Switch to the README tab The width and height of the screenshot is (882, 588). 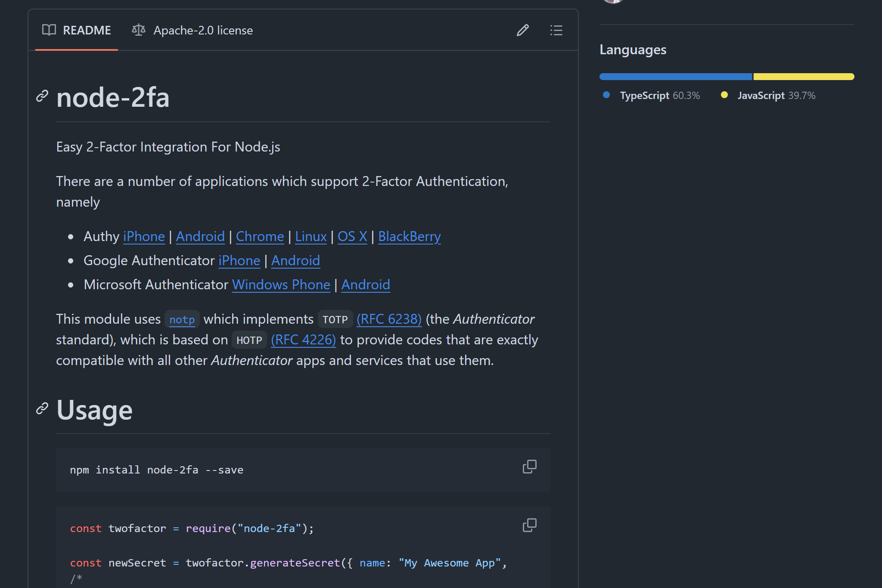87,30
